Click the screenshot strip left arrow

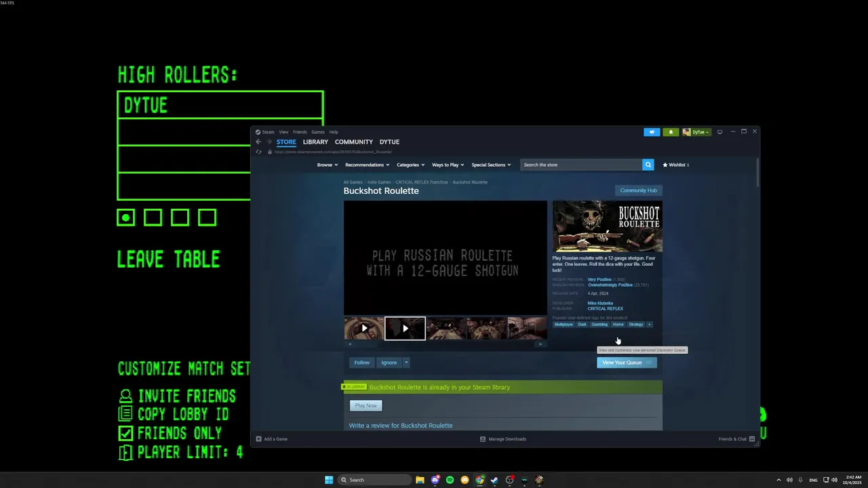[350, 344]
